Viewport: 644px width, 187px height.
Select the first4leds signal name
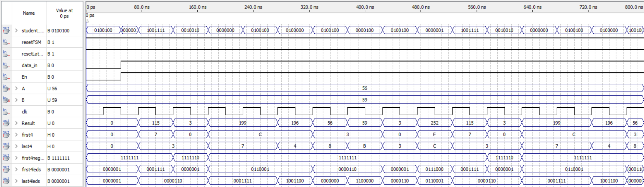pos(31,170)
